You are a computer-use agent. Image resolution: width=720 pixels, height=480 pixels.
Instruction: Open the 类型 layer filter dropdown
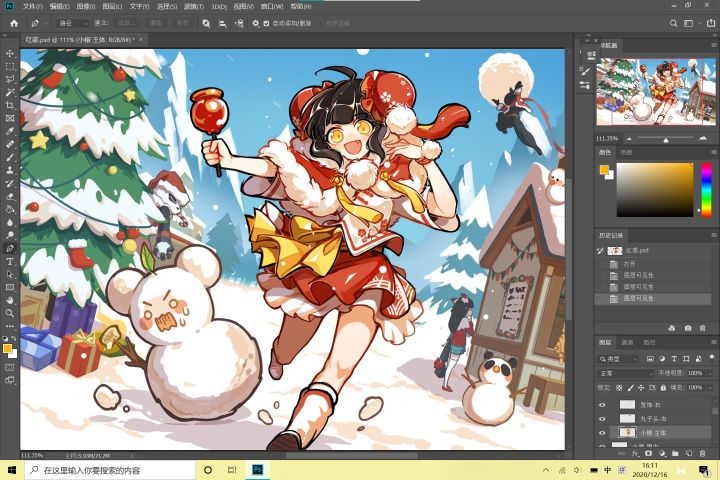pos(619,359)
